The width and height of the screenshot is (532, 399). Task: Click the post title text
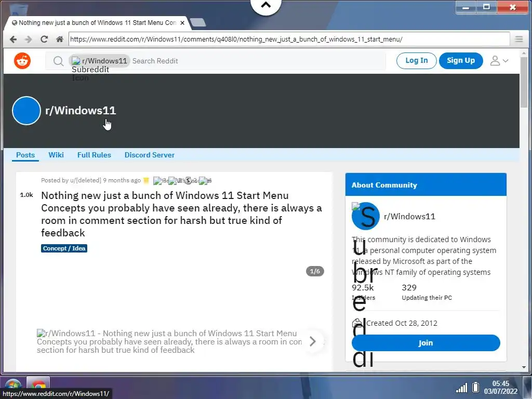coord(181,214)
